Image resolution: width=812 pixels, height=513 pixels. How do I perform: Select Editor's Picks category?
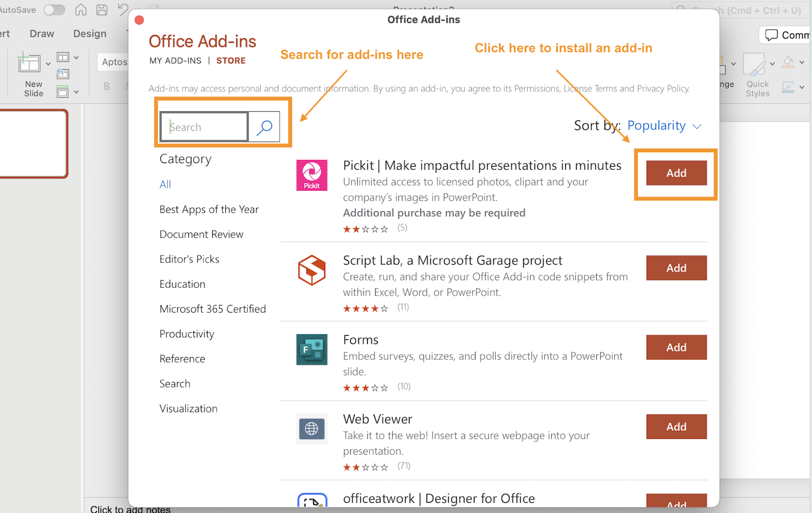pyautogui.click(x=189, y=259)
